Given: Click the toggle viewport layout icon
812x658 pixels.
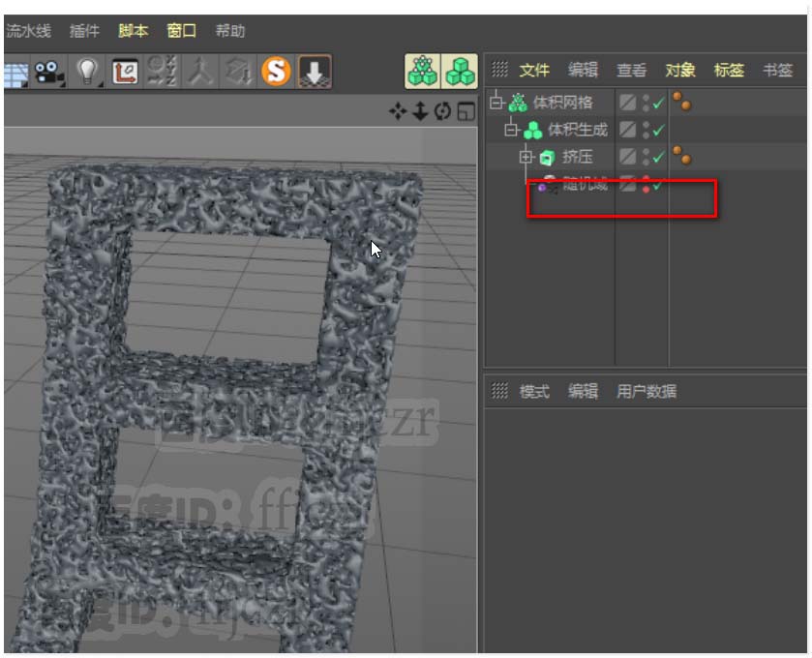Looking at the screenshot, I should [466, 112].
